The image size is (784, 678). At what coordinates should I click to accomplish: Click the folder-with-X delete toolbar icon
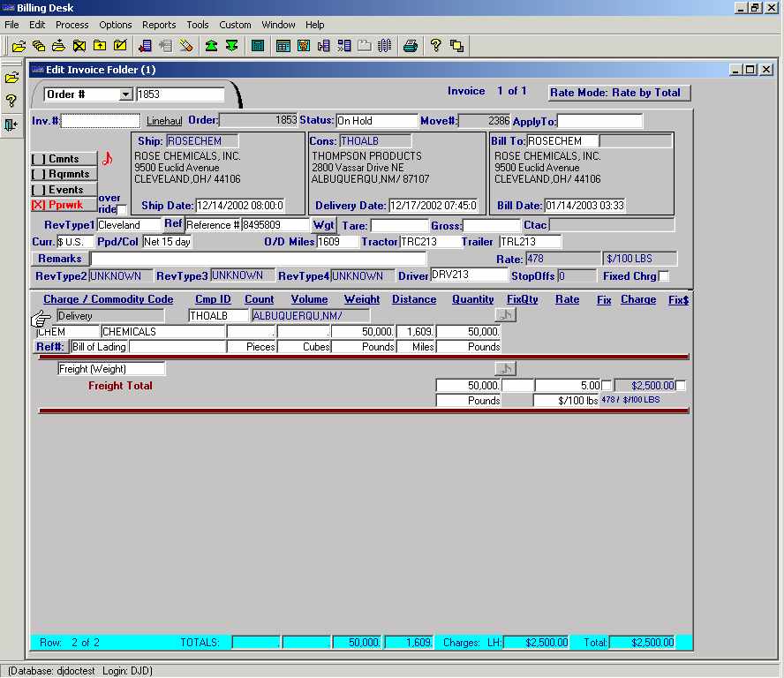[80, 45]
